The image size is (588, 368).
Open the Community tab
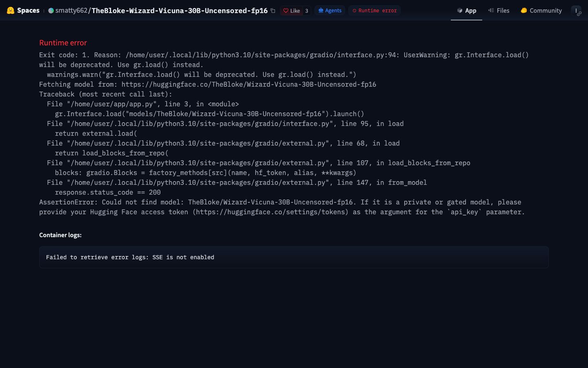[x=541, y=11]
